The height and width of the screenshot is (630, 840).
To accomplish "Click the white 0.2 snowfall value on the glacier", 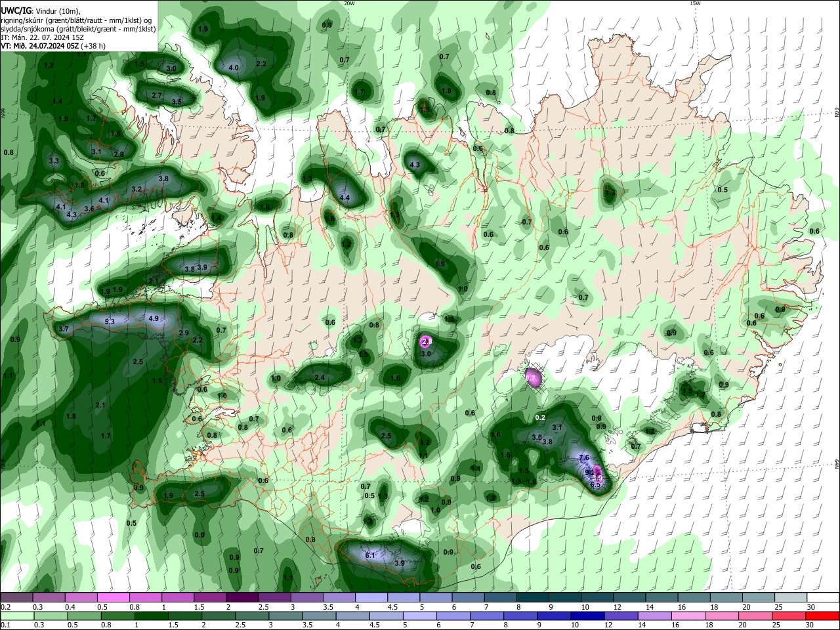I will pyautogui.click(x=541, y=417).
